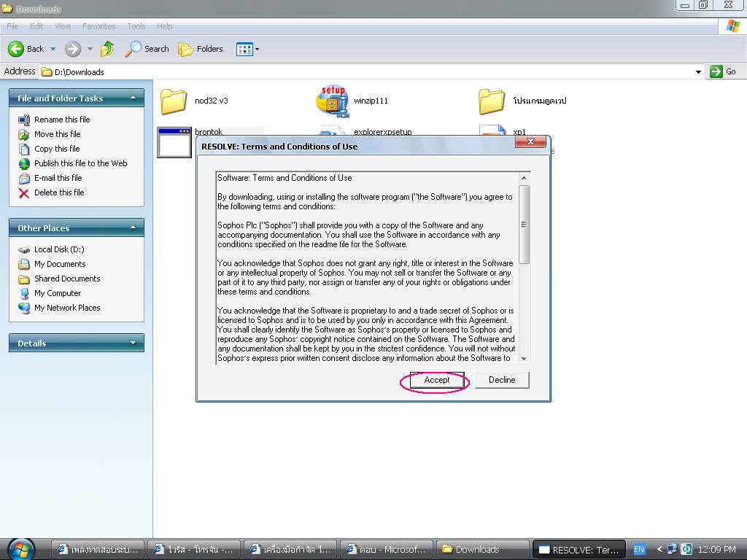Select the xp1 file icon
Screen dimensions: 747x560
tap(492, 130)
